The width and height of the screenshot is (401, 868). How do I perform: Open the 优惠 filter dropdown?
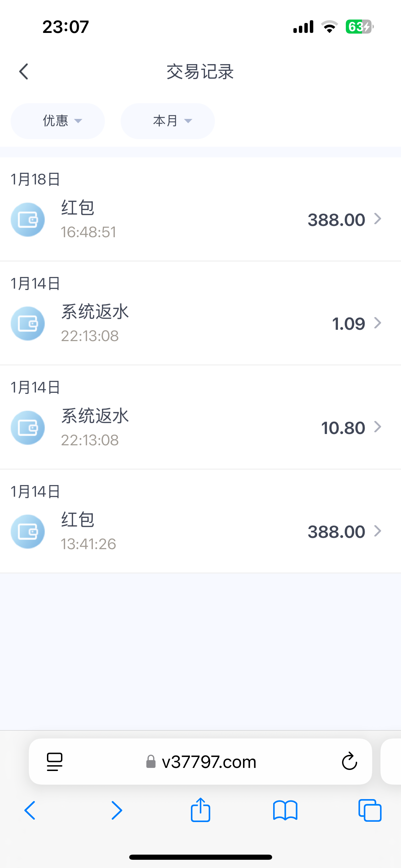click(x=58, y=121)
